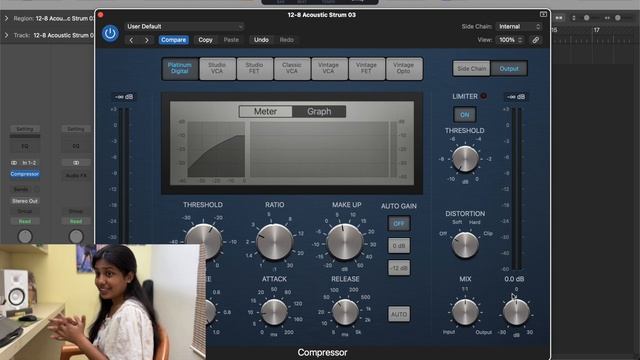Select the Vintage FET compressor type

[x=366, y=68]
